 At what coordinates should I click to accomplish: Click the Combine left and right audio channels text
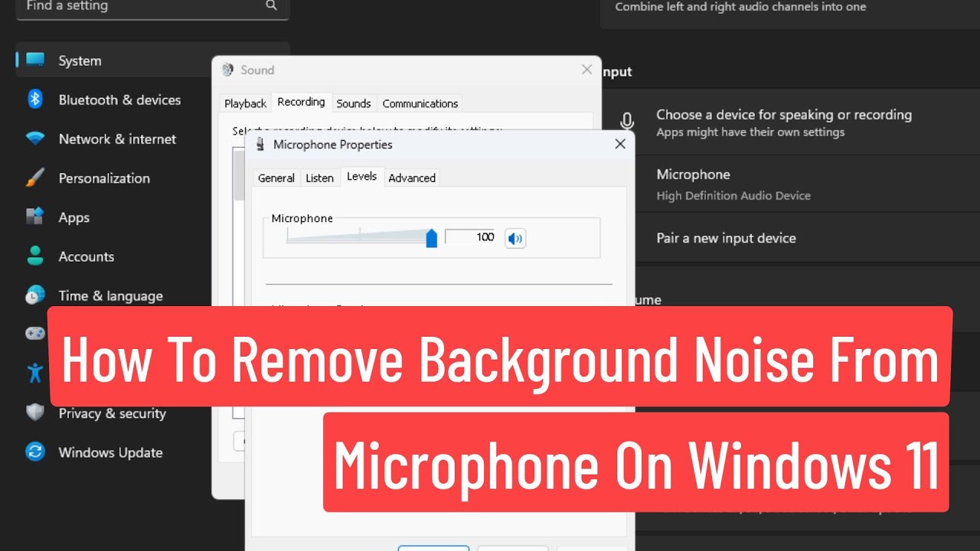coord(740,7)
